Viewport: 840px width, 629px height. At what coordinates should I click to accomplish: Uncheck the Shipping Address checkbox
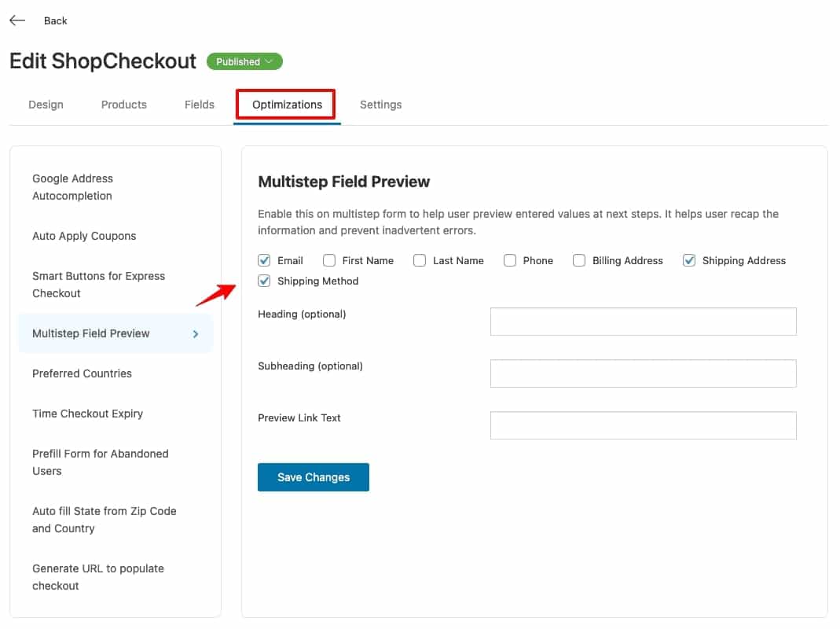(x=689, y=260)
